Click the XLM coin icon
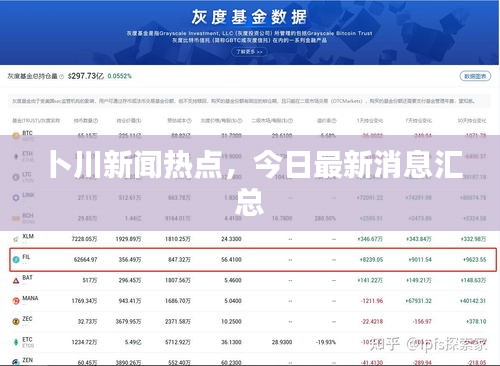This screenshot has height=366, width=500. (16, 239)
